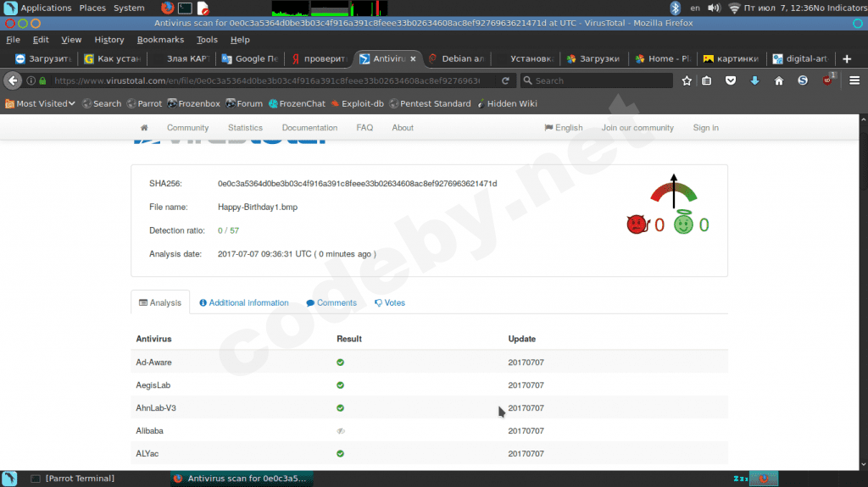Switch to the Comments tab
The image size is (868, 487).
pos(331,302)
